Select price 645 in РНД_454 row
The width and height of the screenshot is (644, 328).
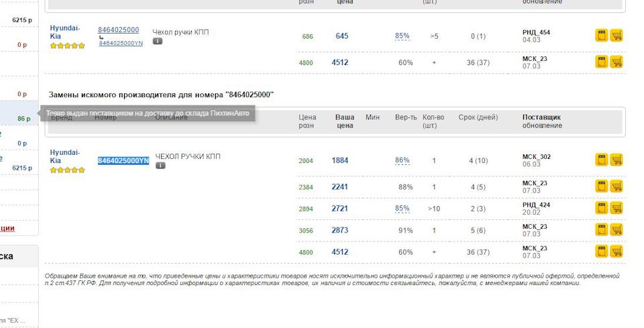341,36
